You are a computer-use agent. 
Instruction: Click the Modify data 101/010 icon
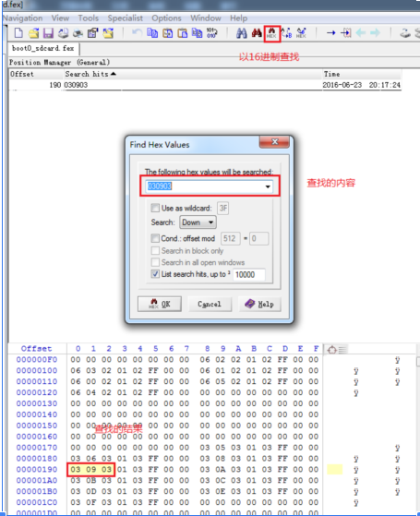[211, 33]
